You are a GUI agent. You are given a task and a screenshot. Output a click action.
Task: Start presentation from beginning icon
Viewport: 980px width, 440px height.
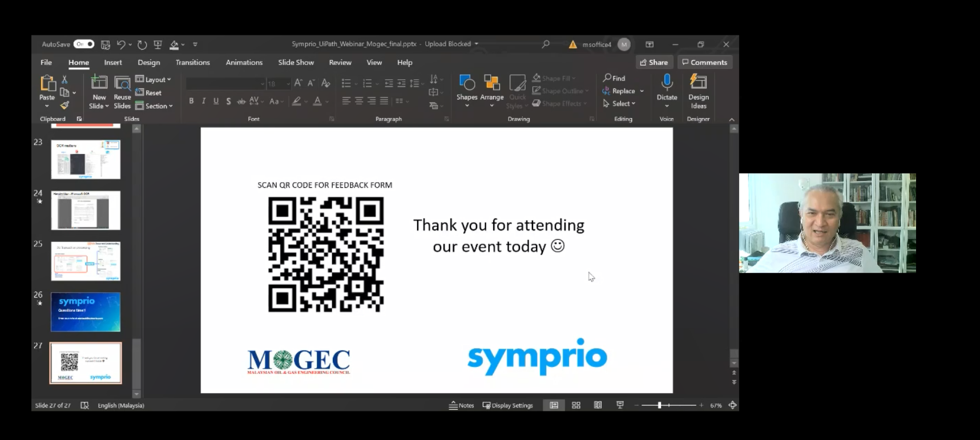[158, 44]
